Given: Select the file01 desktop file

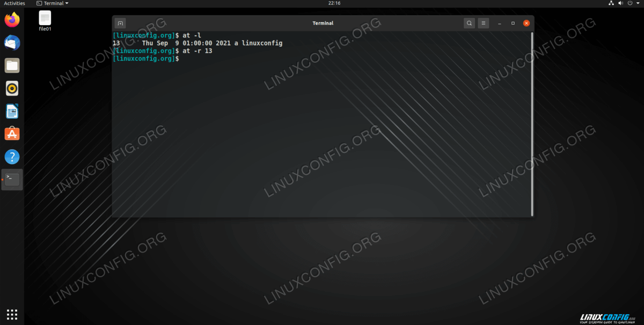Looking at the screenshot, I should click(45, 20).
